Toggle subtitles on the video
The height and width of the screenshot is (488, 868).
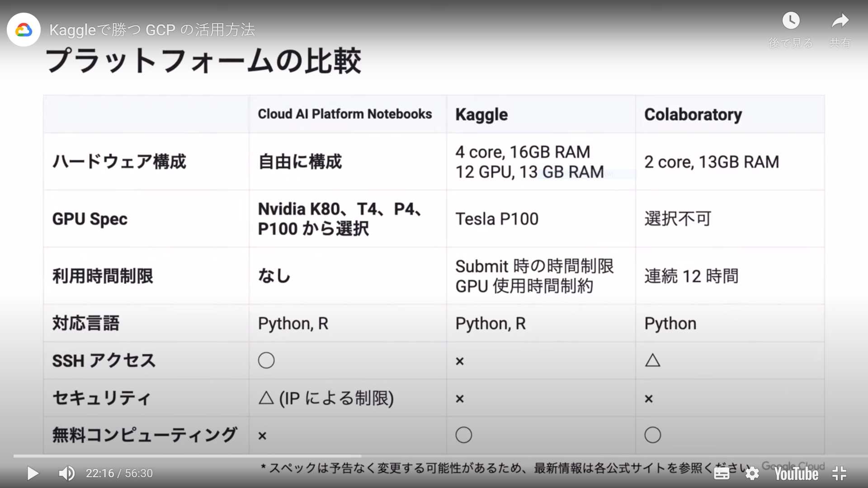(722, 473)
